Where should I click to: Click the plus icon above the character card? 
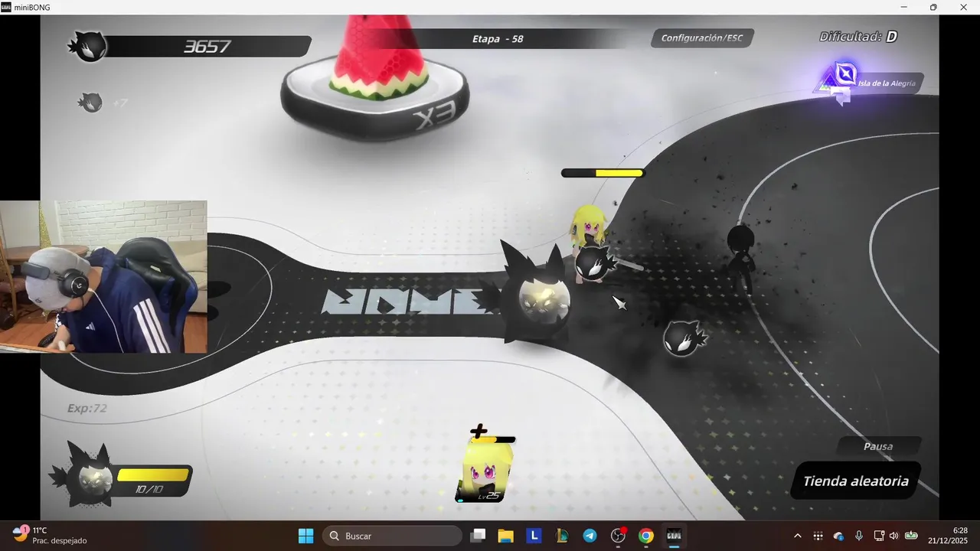(x=479, y=431)
